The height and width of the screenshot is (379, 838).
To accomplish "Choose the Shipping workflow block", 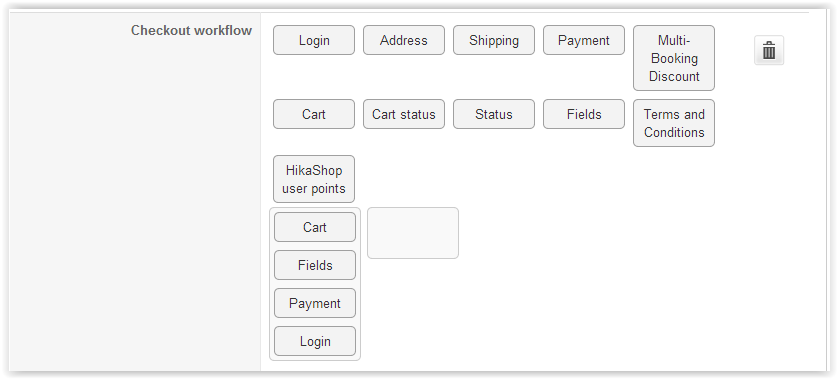I will click(x=494, y=40).
